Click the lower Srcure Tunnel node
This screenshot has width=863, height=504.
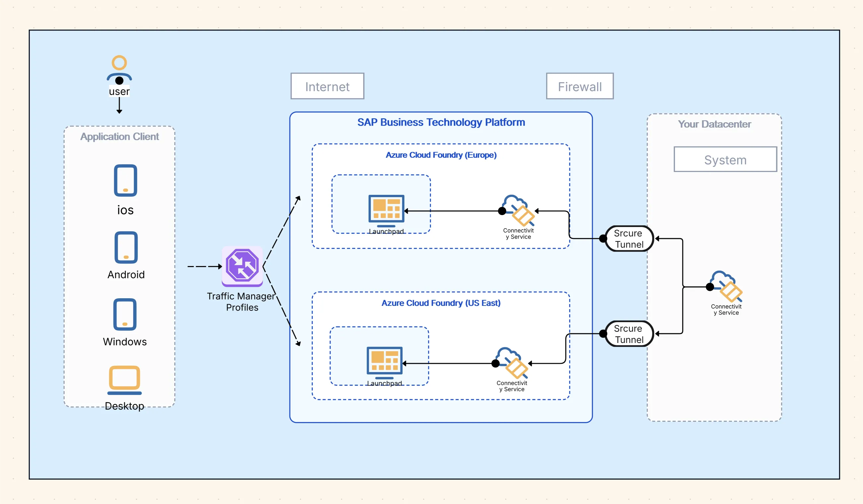point(629,334)
